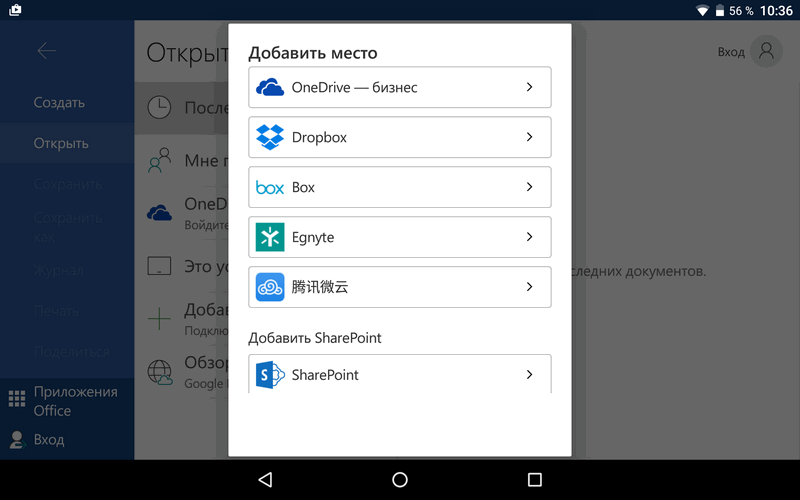This screenshot has height=500, width=800.
Task: Tap the Android back triangle button
Action: coord(265,480)
